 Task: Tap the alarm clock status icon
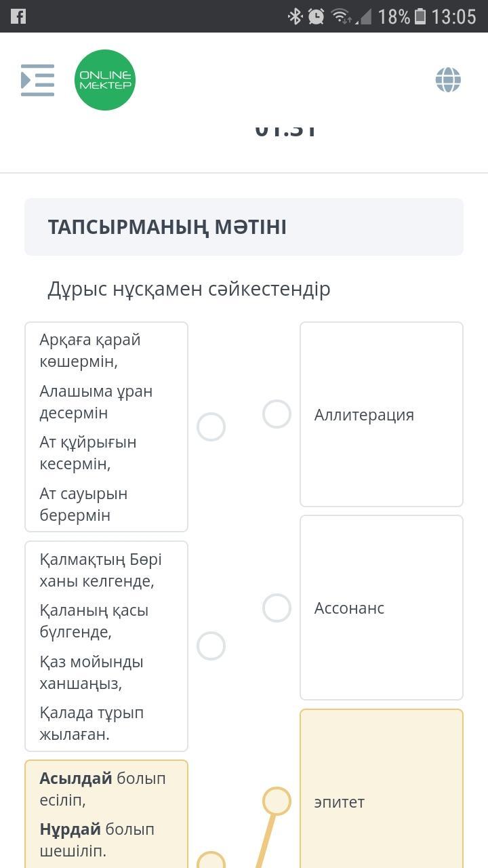click(x=316, y=16)
